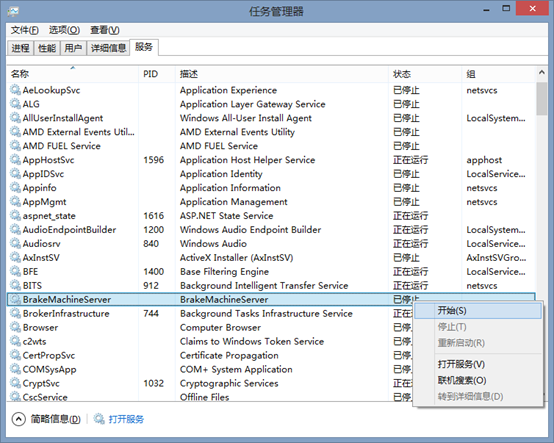Click the gear icon beside Browser service
The height and width of the screenshot is (443, 554).
click(15, 327)
